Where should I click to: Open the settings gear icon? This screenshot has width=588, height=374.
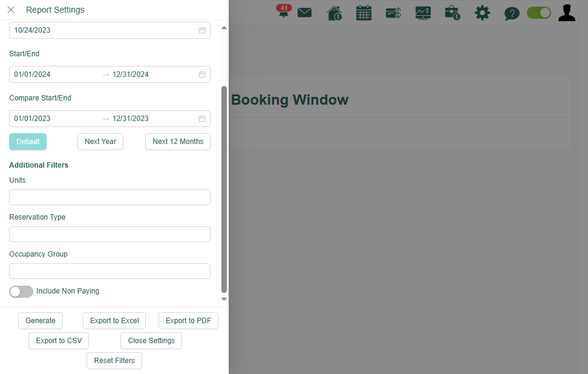point(482,13)
